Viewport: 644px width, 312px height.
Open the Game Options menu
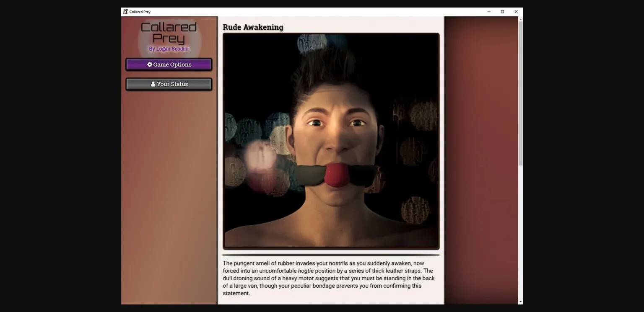pyautogui.click(x=169, y=64)
